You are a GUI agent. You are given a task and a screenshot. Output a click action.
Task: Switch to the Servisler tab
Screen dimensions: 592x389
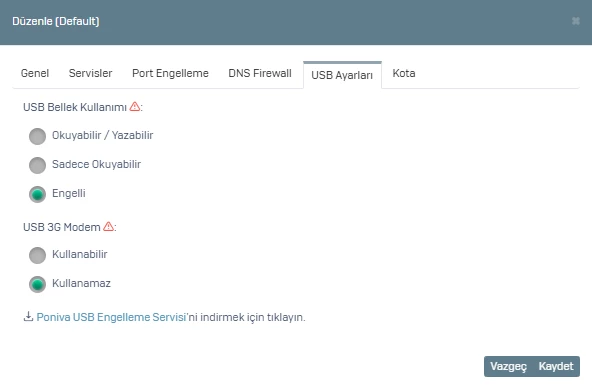(x=91, y=73)
